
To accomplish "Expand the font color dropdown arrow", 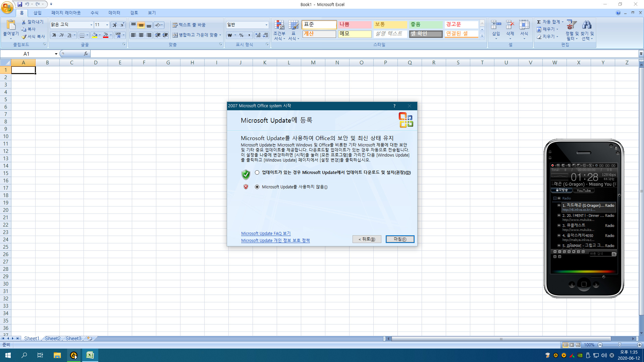I will [111, 35].
